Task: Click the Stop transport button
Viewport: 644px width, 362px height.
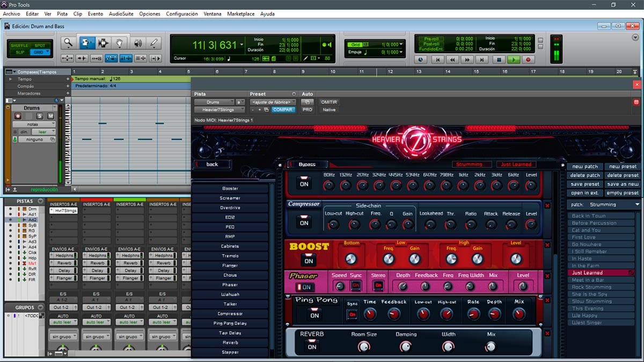Action: (499, 60)
